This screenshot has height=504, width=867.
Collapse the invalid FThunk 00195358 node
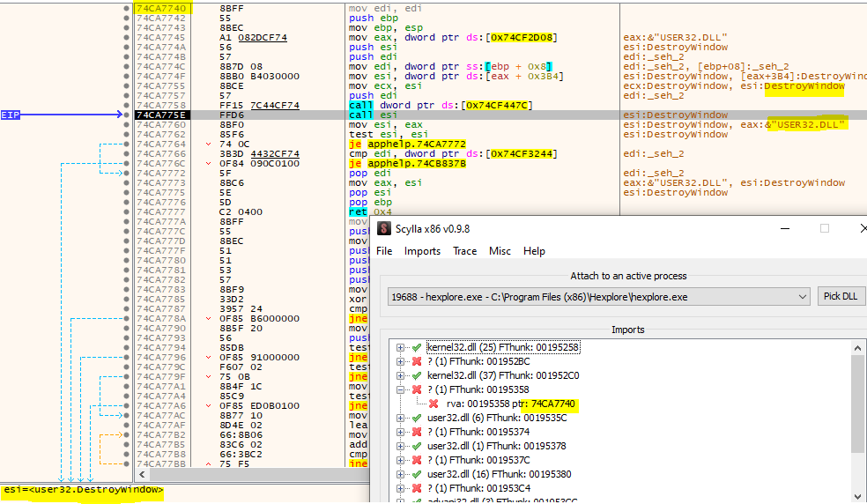pyautogui.click(x=400, y=389)
